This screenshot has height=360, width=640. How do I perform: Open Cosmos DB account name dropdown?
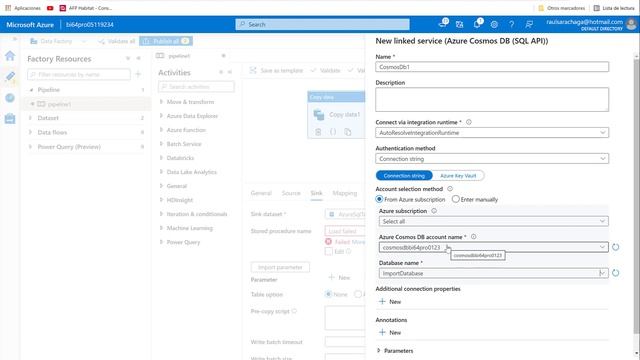(x=493, y=247)
